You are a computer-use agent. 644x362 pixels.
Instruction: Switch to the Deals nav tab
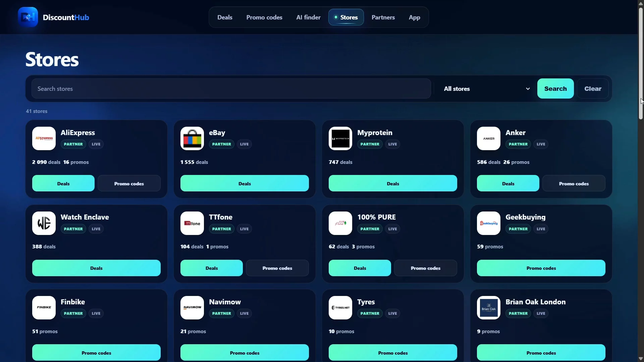click(x=225, y=17)
